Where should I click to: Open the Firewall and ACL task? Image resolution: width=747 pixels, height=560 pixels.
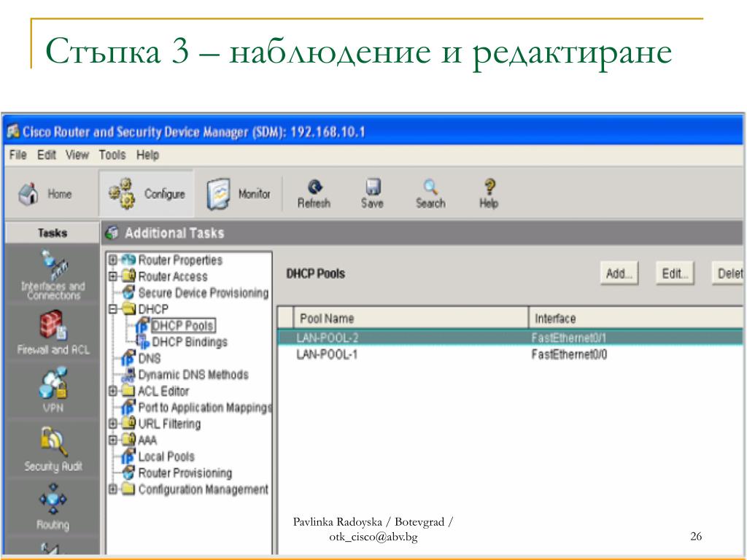point(53,332)
